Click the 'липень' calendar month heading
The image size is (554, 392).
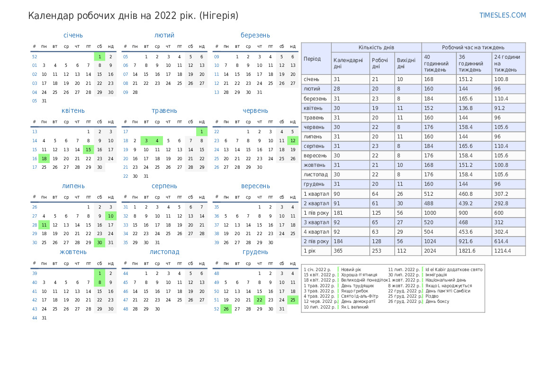[x=73, y=186]
